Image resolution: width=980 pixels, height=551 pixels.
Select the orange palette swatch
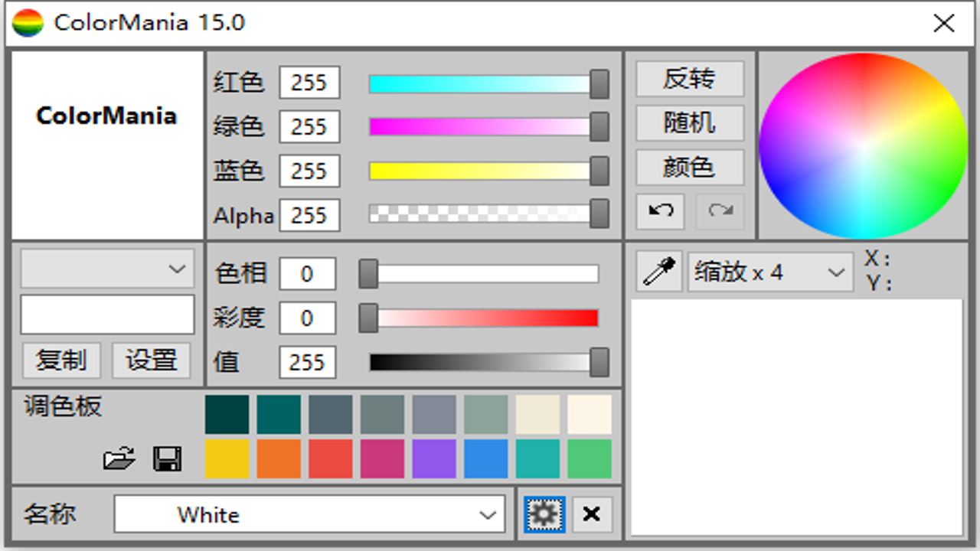[x=279, y=458]
